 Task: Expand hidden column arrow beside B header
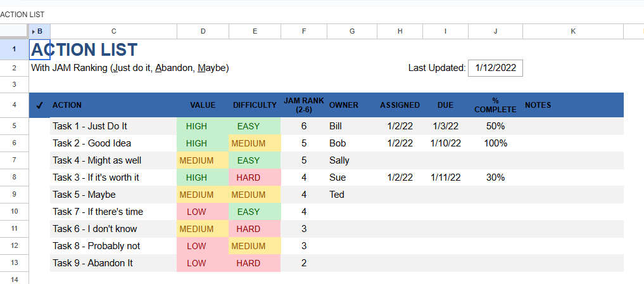(x=34, y=31)
